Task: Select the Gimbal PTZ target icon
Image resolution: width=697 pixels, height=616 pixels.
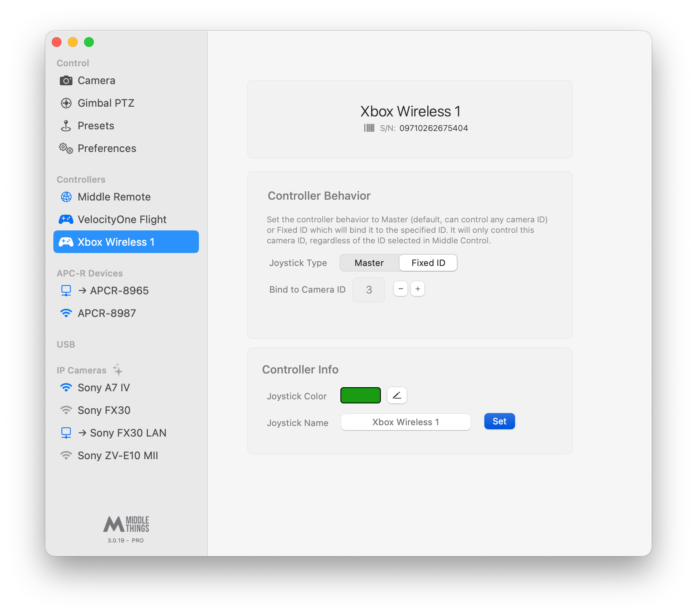Action: coord(66,103)
